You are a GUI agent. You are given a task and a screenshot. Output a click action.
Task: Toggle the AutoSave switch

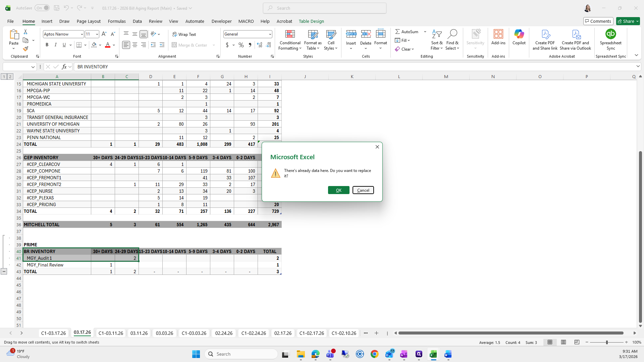click(42, 8)
